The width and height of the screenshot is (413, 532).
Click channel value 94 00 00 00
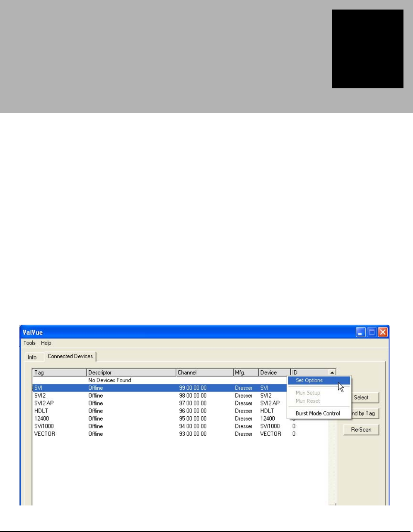click(193, 426)
